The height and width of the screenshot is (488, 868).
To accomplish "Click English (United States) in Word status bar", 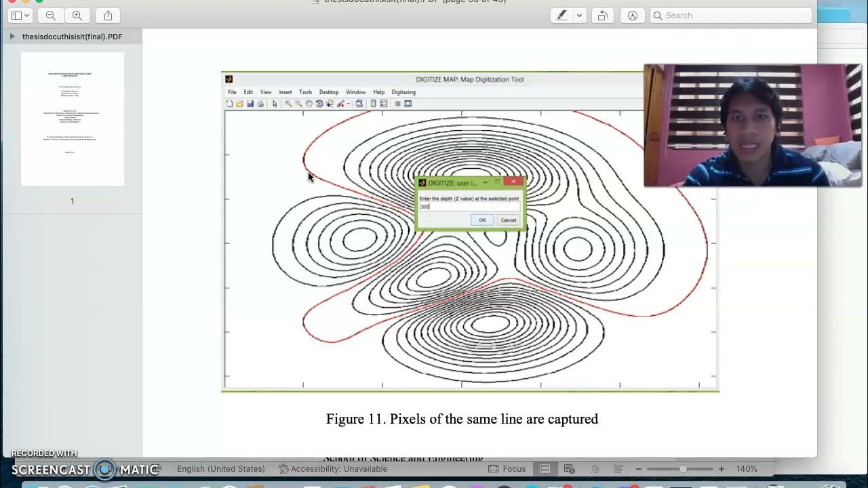I will click(221, 469).
